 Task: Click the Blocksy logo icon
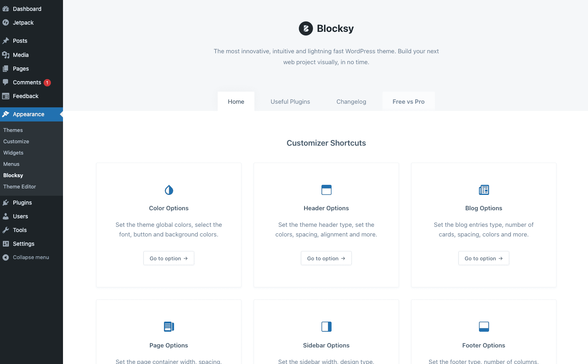click(306, 29)
